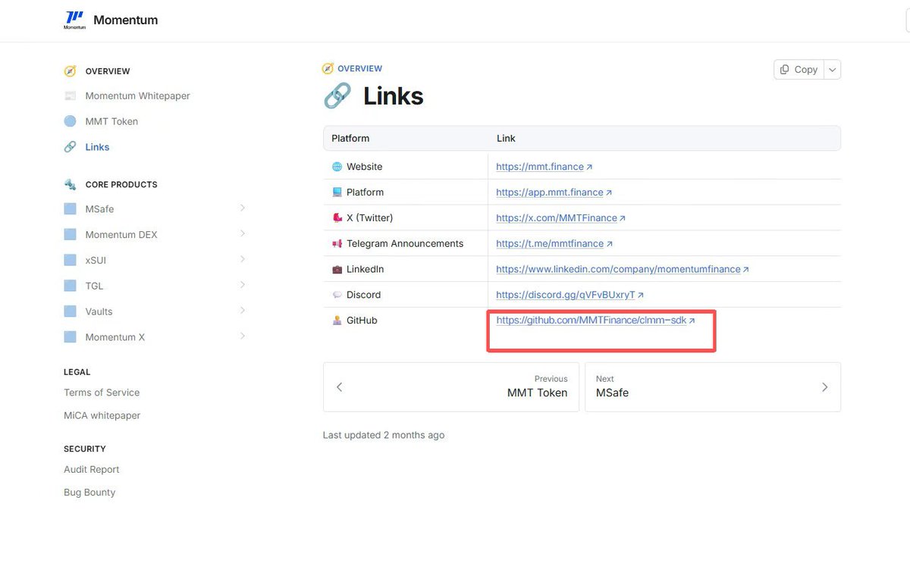Open the GitHub clmm-sdk repository link
Viewport: 910px width, 588px height.
tap(596, 321)
